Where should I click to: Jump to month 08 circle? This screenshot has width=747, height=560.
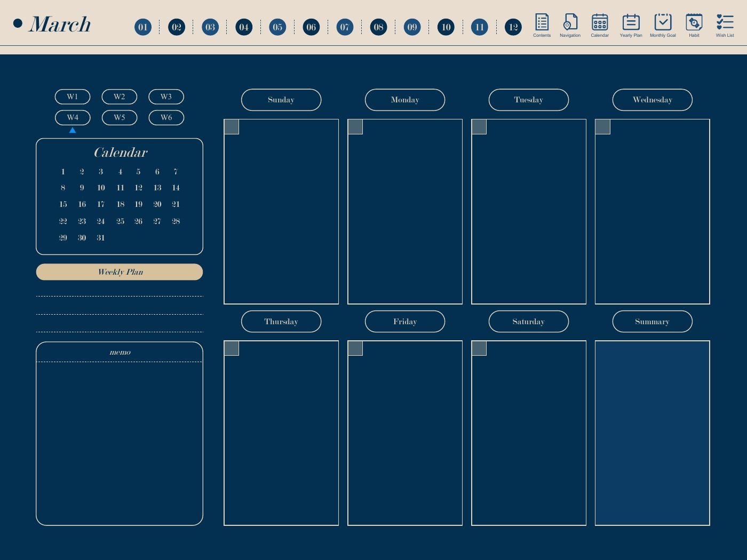378,27
